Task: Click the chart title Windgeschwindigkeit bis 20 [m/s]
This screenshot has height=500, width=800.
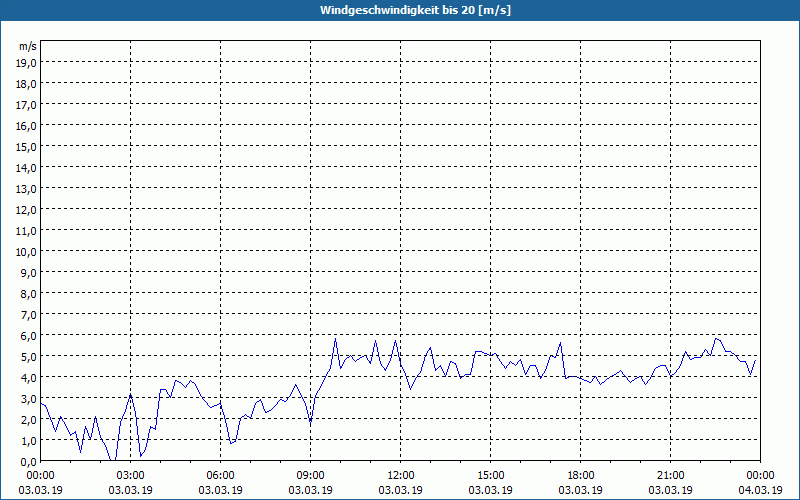Action: point(415,10)
